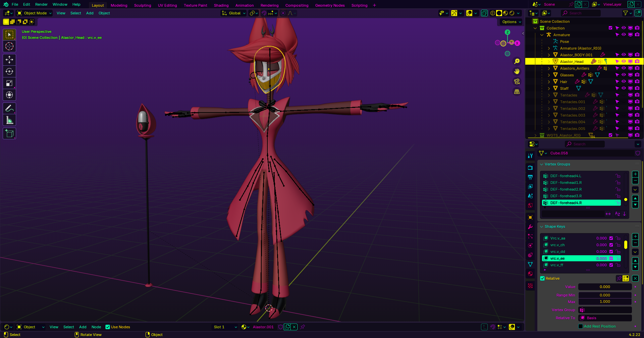Activate the Rotate tool
Viewport: 644px width, 338px height.
pyautogui.click(x=9, y=71)
